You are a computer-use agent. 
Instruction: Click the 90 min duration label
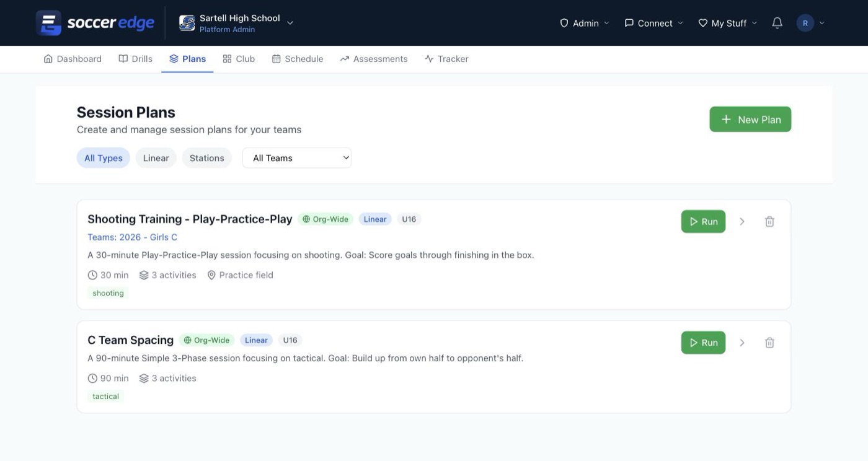tap(108, 379)
